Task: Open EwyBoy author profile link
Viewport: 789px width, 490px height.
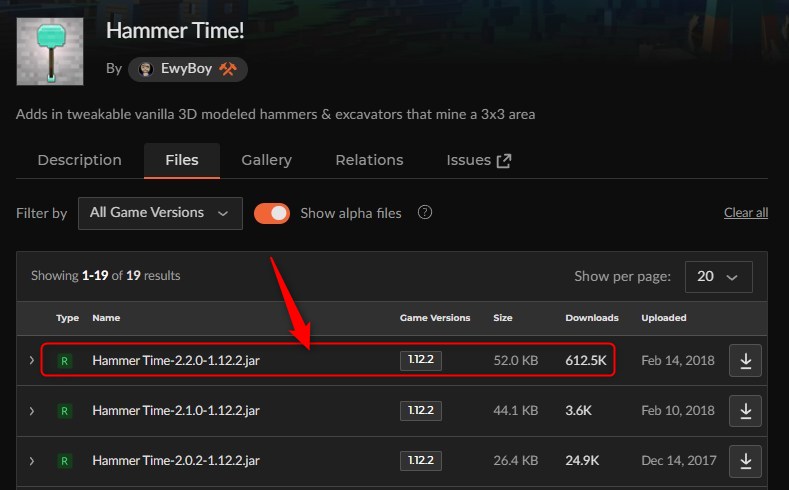Action: (x=186, y=68)
